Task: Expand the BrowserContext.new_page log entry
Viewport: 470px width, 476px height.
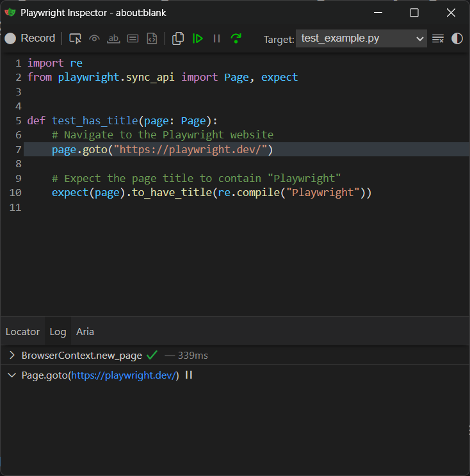Action: click(x=12, y=355)
